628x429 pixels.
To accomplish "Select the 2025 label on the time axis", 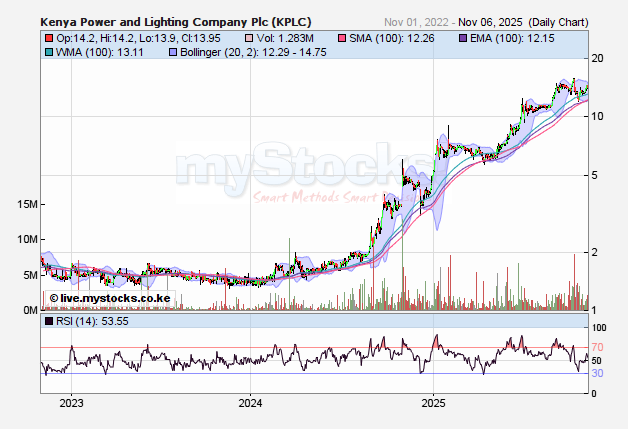I will coord(432,404).
